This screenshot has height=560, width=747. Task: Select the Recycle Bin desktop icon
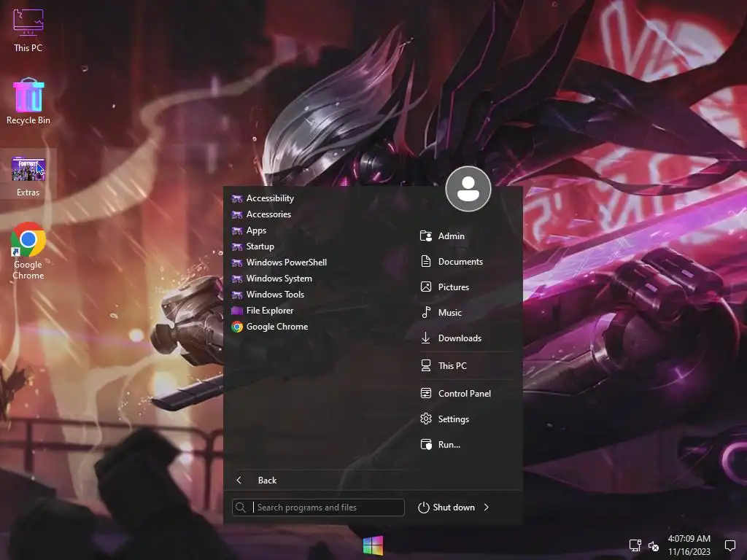coord(28,101)
